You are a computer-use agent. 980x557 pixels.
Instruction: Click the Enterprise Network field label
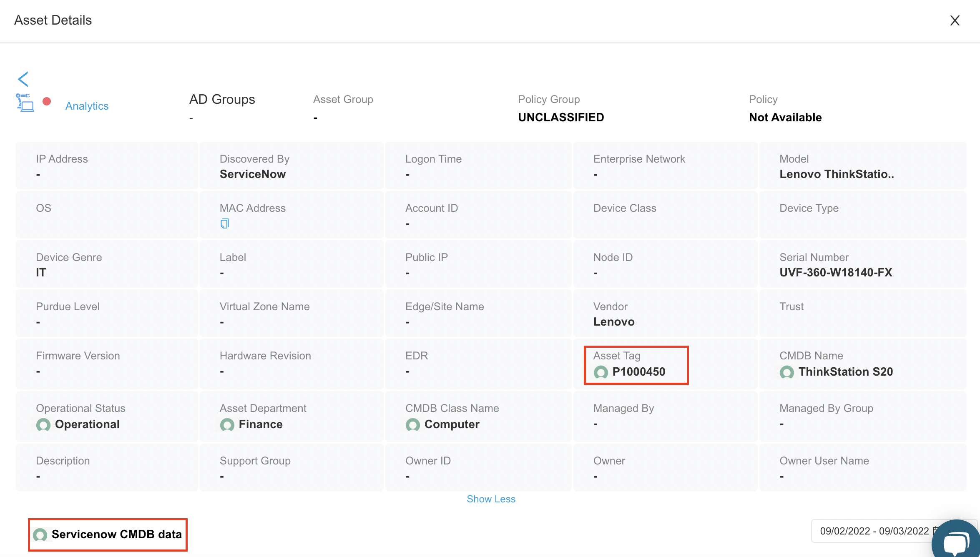pos(639,159)
